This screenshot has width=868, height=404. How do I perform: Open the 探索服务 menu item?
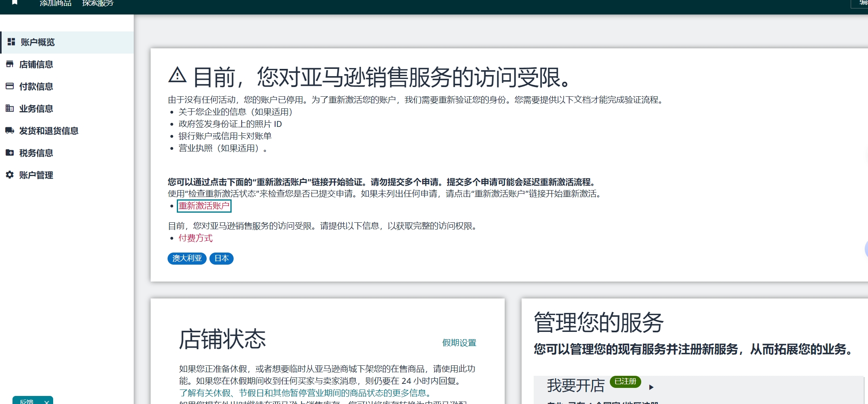(x=98, y=3)
